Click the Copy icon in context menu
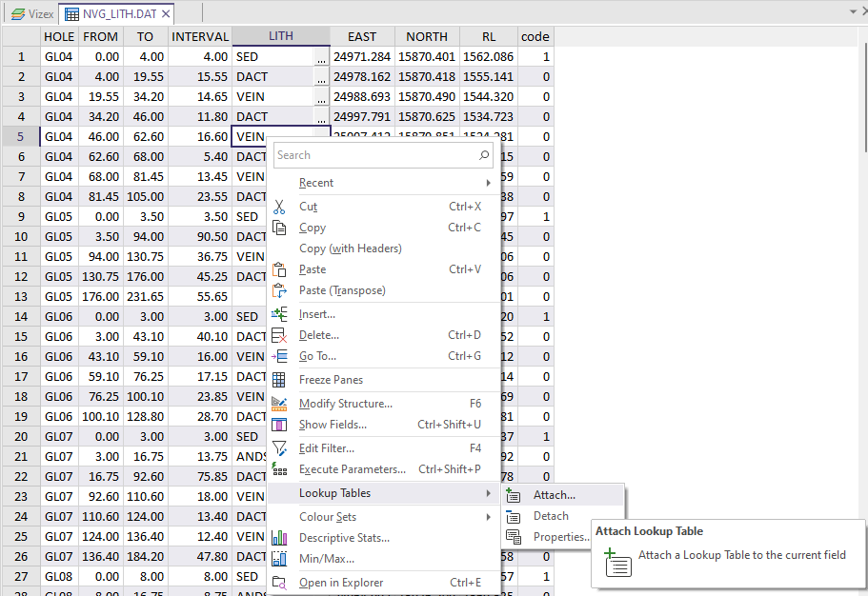The height and width of the screenshot is (596, 868). pyautogui.click(x=279, y=228)
